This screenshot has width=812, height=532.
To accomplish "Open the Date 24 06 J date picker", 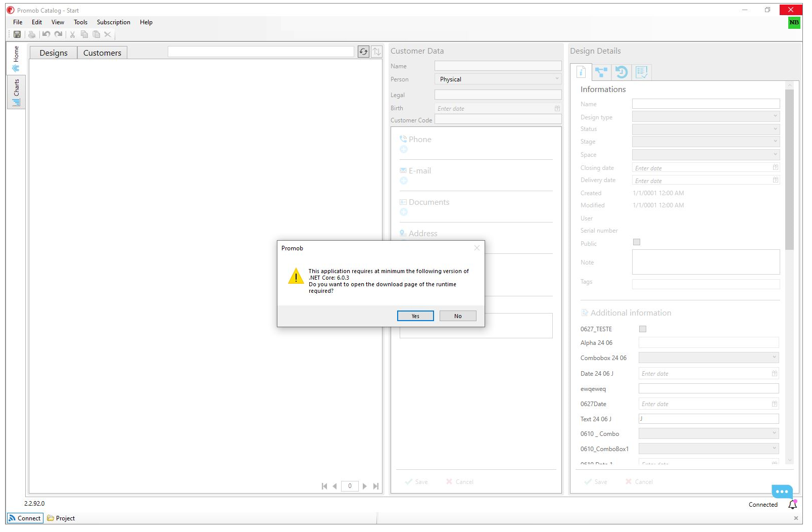I will pyautogui.click(x=775, y=374).
